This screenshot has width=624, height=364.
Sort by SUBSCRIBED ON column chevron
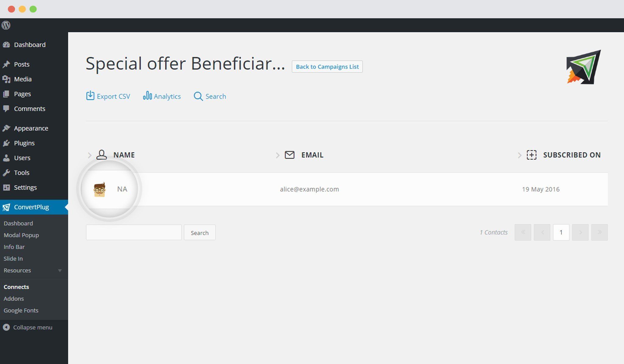519,155
